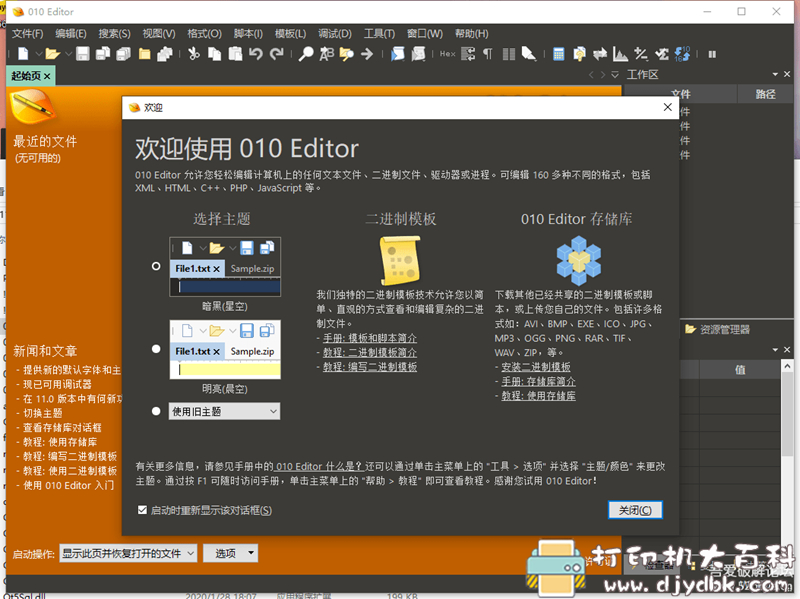The width and height of the screenshot is (800, 599).
Task: Open the 帮助(H) menu
Action: click(x=471, y=34)
